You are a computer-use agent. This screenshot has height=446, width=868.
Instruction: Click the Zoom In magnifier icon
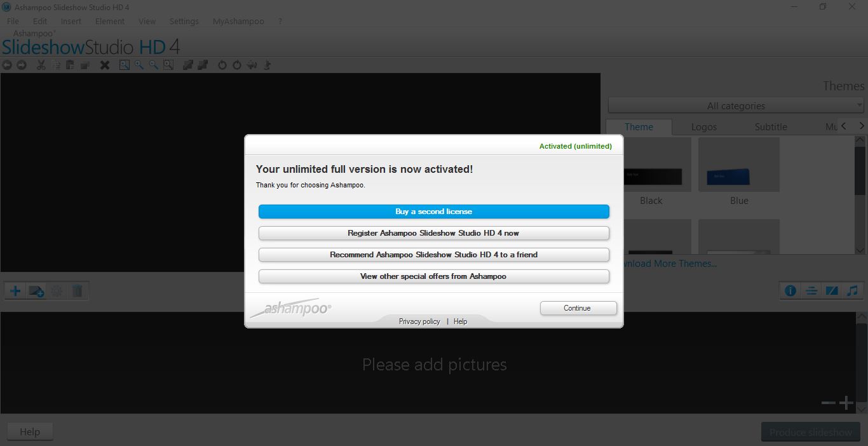(x=139, y=65)
